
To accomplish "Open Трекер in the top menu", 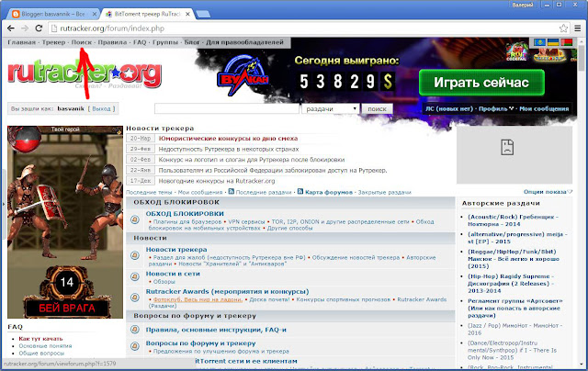I will (x=53, y=42).
